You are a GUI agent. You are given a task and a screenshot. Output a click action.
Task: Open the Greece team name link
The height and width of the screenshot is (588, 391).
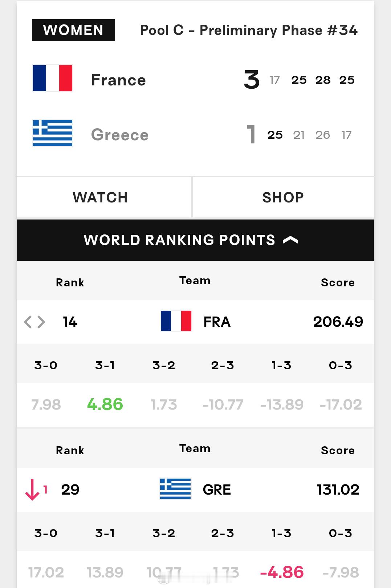(x=120, y=135)
